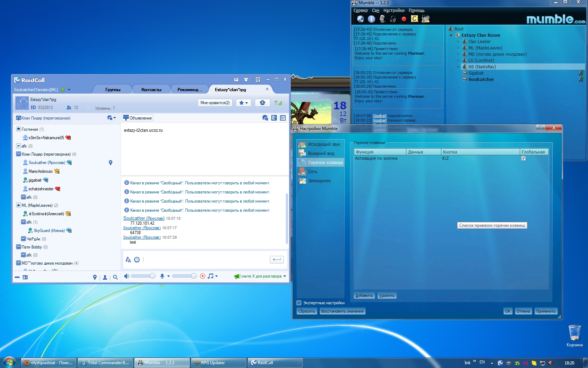Open Помощь menu in Mumble
This screenshot has width=588, height=368.
pos(416,11)
